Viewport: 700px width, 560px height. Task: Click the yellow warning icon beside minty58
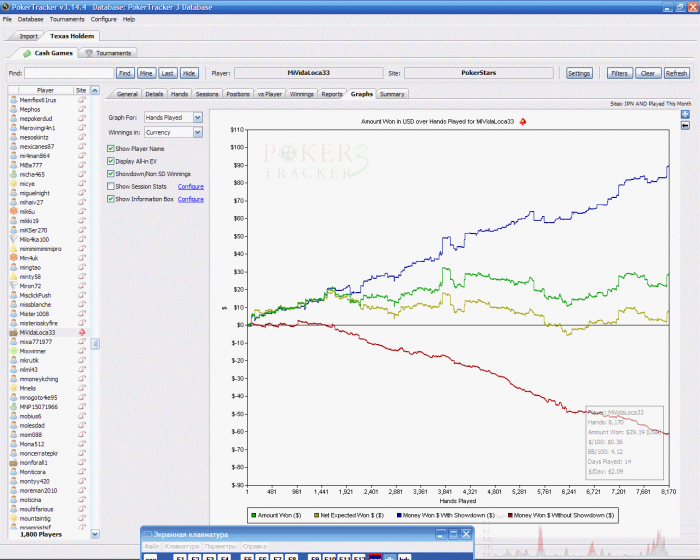click(x=14, y=276)
